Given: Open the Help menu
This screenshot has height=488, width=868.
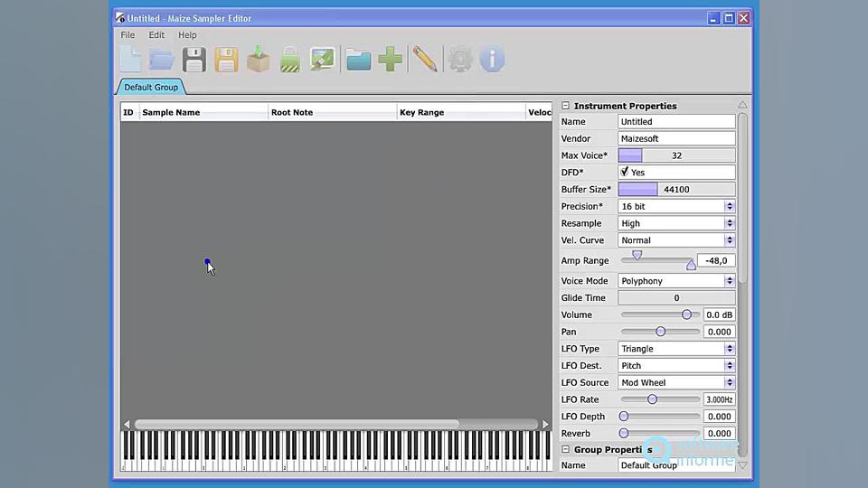Looking at the screenshot, I should [187, 35].
